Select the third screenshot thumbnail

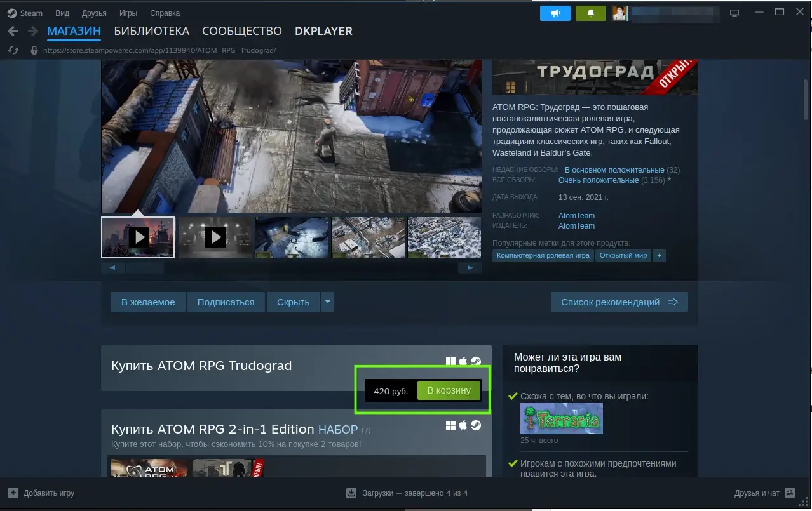[x=292, y=237]
